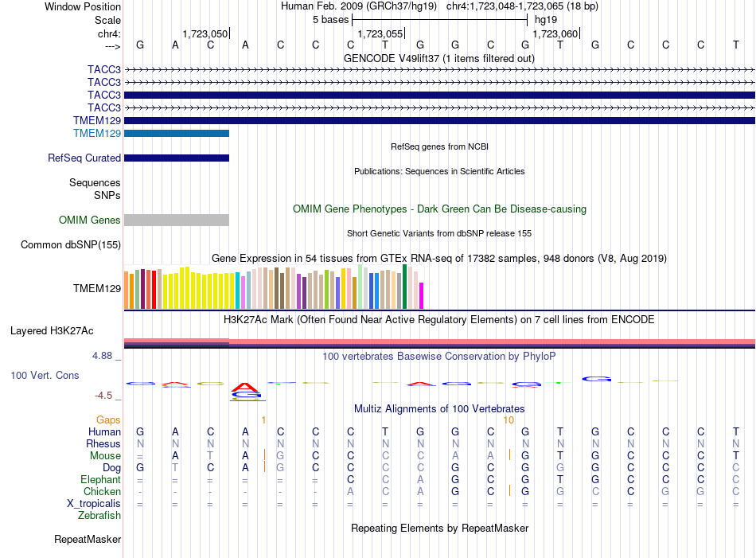Viewport: 756px width, 558px height.
Task: Click the OMIM Gene Phenotypes green title
Action: [439, 209]
